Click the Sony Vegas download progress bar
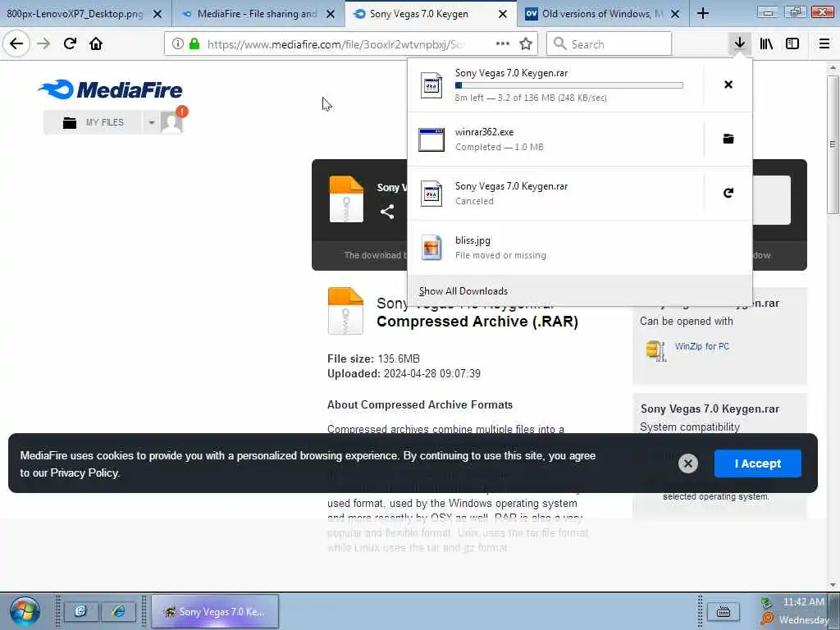This screenshot has width=840, height=630. click(x=569, y=85)
